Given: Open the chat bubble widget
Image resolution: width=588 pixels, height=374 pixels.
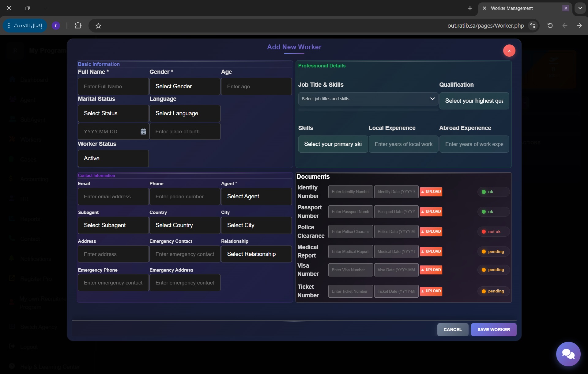Looking at the screenshot, I should (x=568, y=354).
